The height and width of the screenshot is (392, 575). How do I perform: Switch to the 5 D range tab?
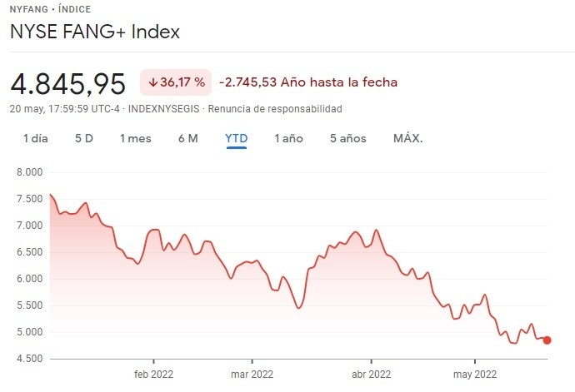pos(83,138)
